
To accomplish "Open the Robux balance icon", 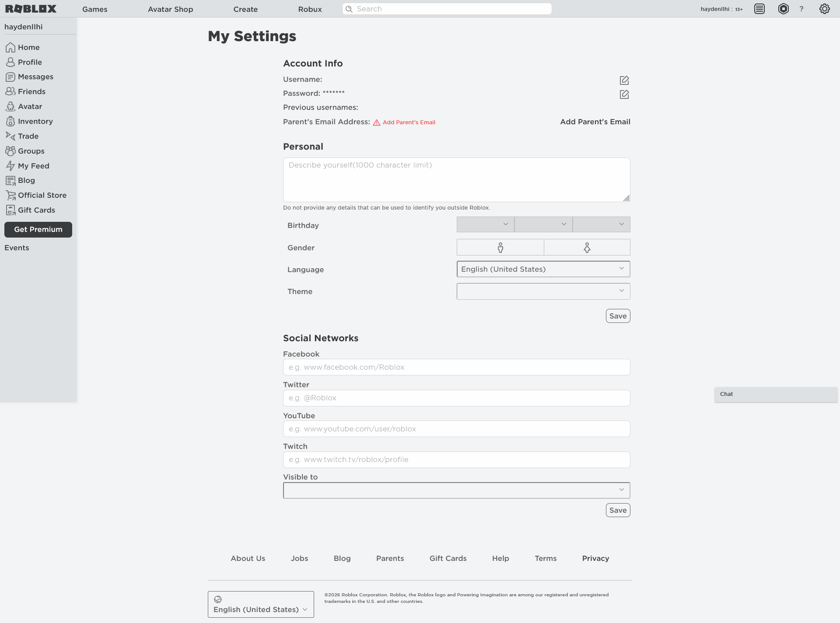I will coord(783,9).
